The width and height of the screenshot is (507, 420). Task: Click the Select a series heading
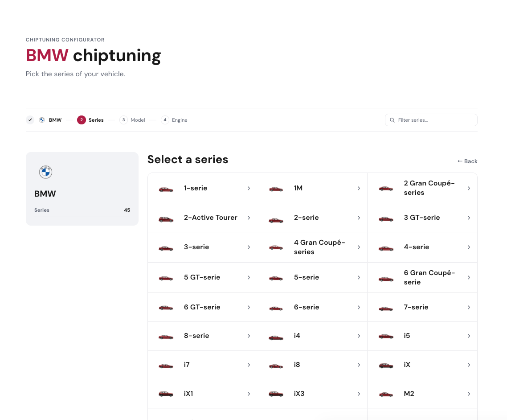(188, 159)
